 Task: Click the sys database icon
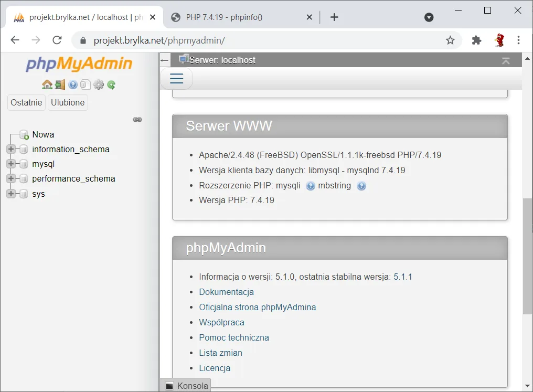pyautogui.click(x=24, y=194)
